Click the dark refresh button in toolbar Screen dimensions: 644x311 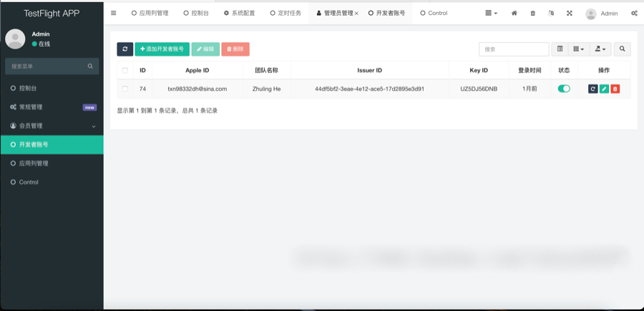[x=125, y=49]
